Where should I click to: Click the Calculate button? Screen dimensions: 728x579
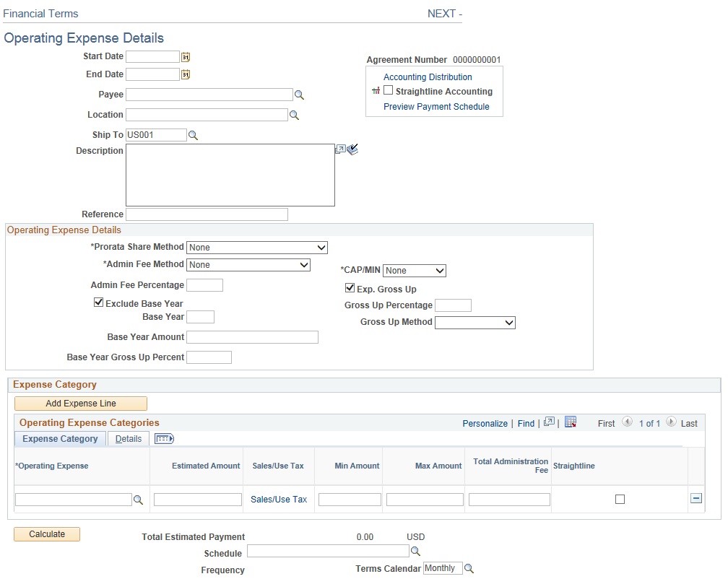pyautogui.click(x=46, y=534)
